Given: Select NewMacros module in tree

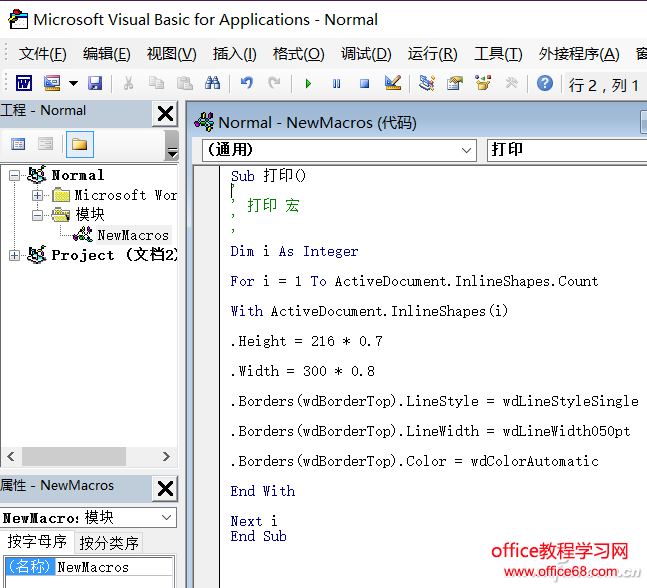Looking at the screenshot, I should point(133,235).
